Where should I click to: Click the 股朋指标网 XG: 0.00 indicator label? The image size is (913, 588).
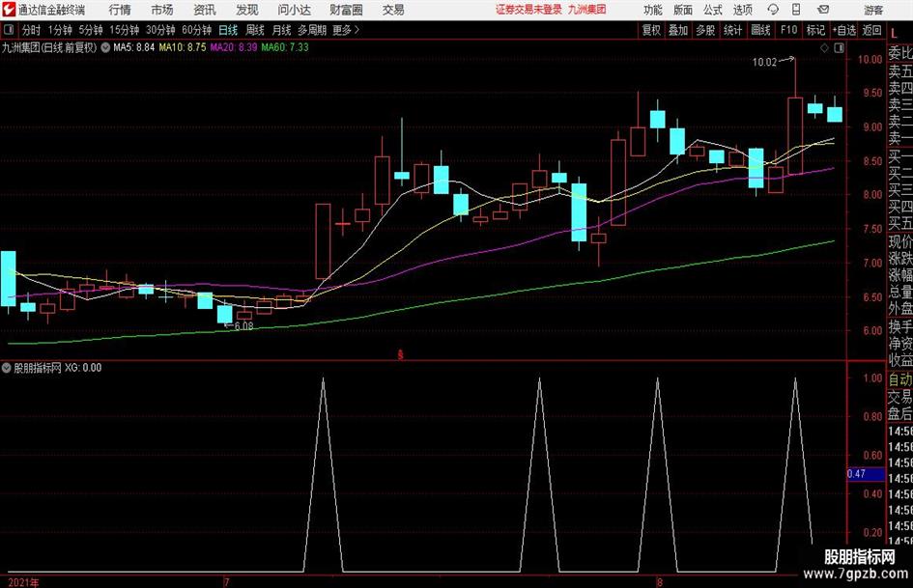(58, 368)
